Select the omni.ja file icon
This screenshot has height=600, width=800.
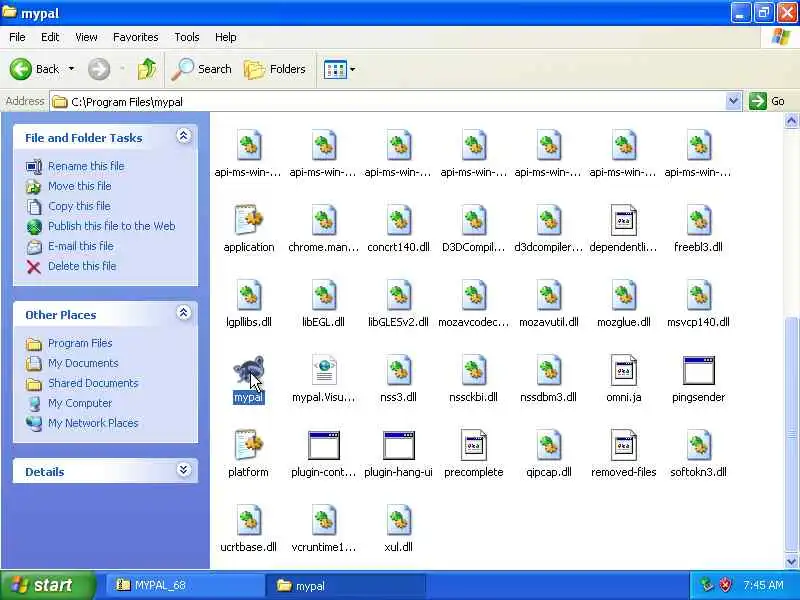623,370
